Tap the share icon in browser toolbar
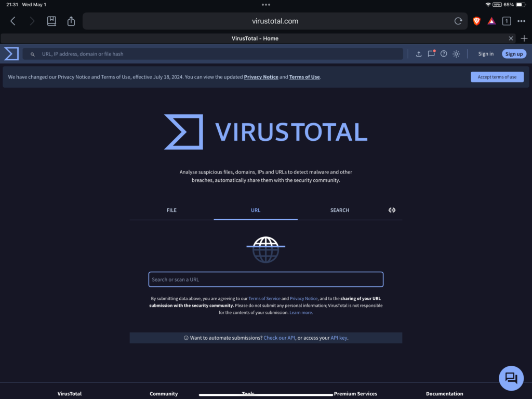The image size is (532, 399). coord(71,21)
